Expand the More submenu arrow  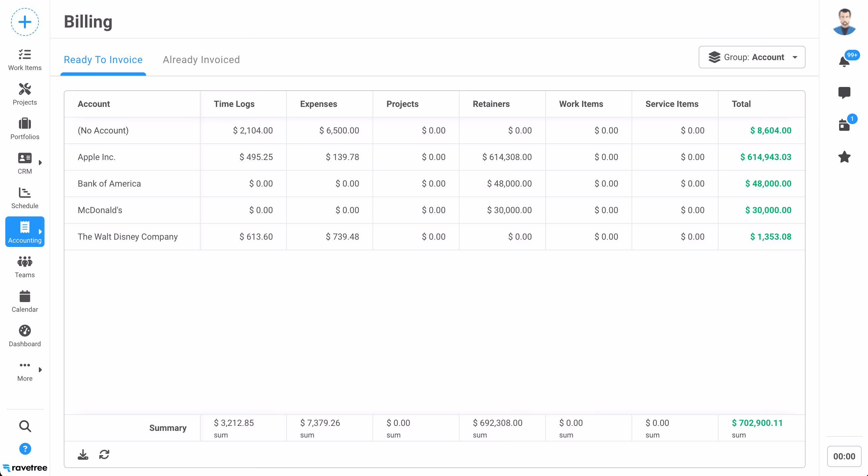point(41,370)
